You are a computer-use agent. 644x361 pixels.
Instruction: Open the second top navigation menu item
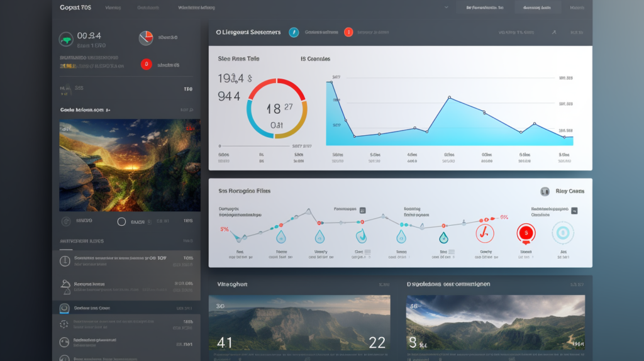pos(148,8)
